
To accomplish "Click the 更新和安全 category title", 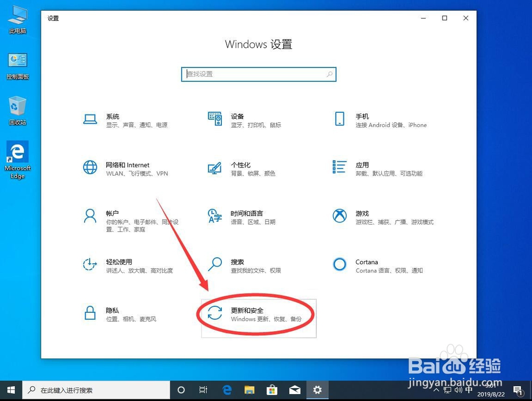I will [x=247, y=310].
